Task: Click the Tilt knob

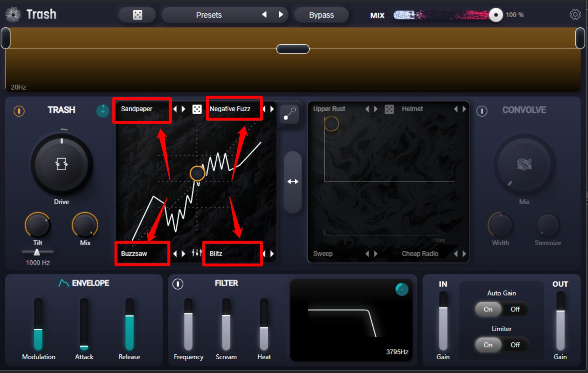Action: tap(37, 225)
